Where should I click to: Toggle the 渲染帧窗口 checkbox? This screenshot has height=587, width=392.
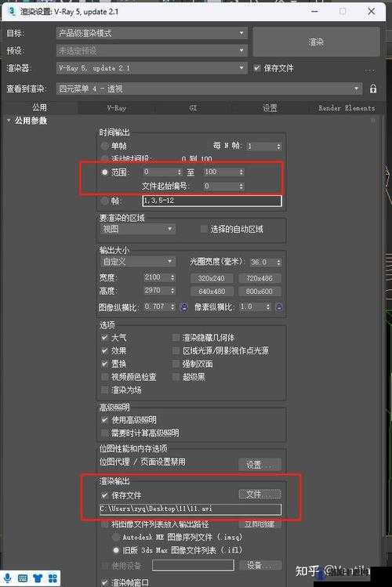click(104, 582)
